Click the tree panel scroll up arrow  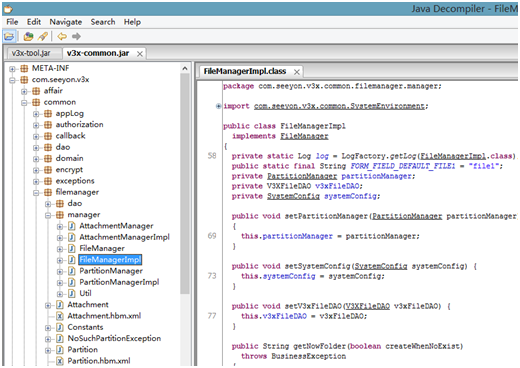point(185,68)
